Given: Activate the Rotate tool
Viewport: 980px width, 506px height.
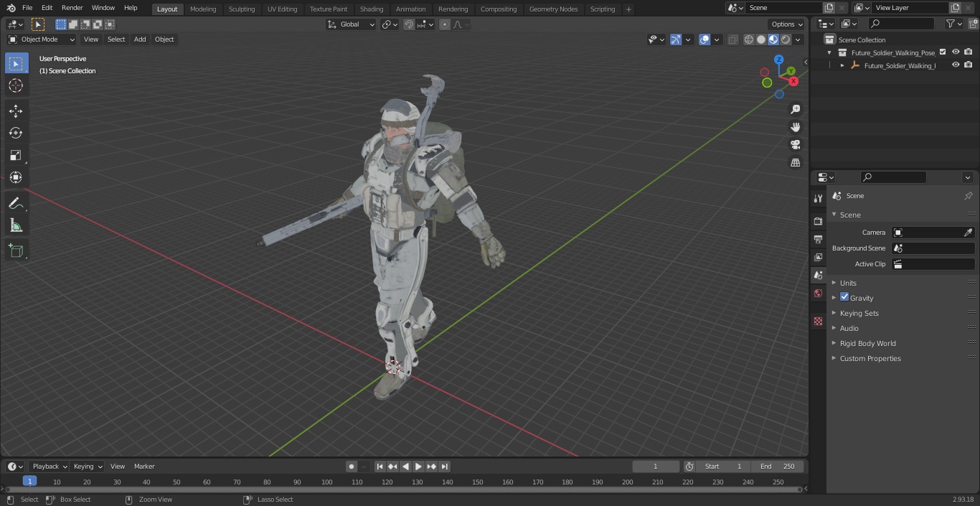Looking at the screenshot, I should click(16, 133).
